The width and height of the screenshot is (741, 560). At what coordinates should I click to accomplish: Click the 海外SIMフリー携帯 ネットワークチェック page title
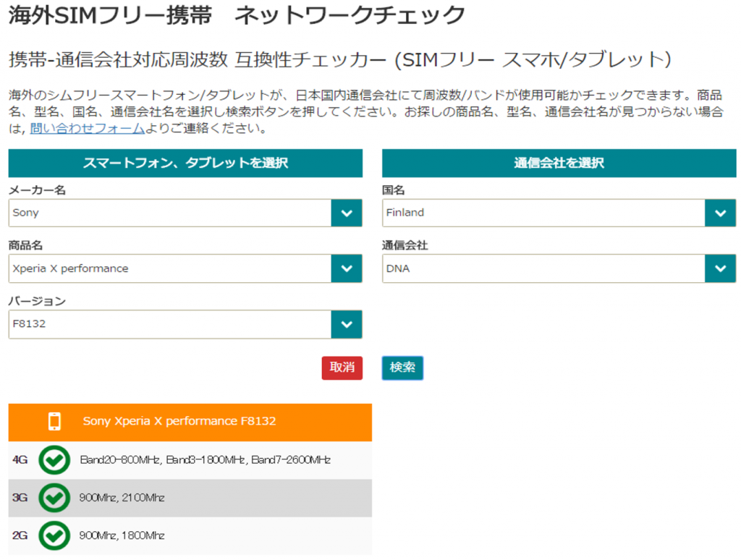click(x=237, y=15)
